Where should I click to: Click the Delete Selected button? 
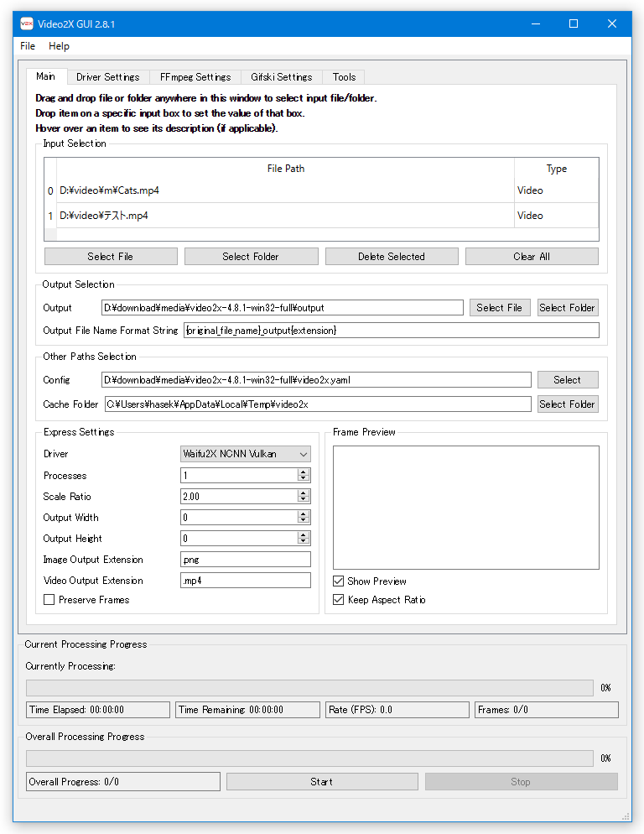(x=392, y=257)
